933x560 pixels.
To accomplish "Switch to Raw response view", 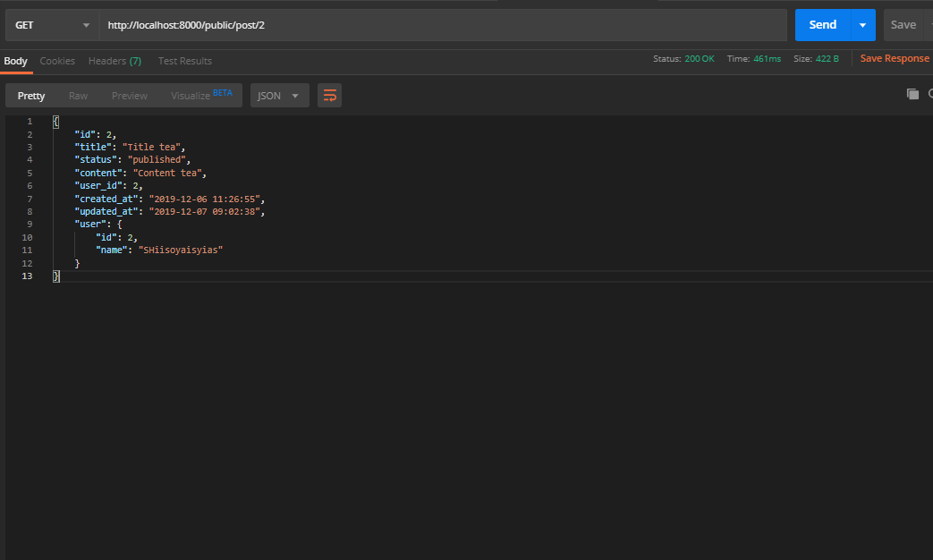I will 78,95.
